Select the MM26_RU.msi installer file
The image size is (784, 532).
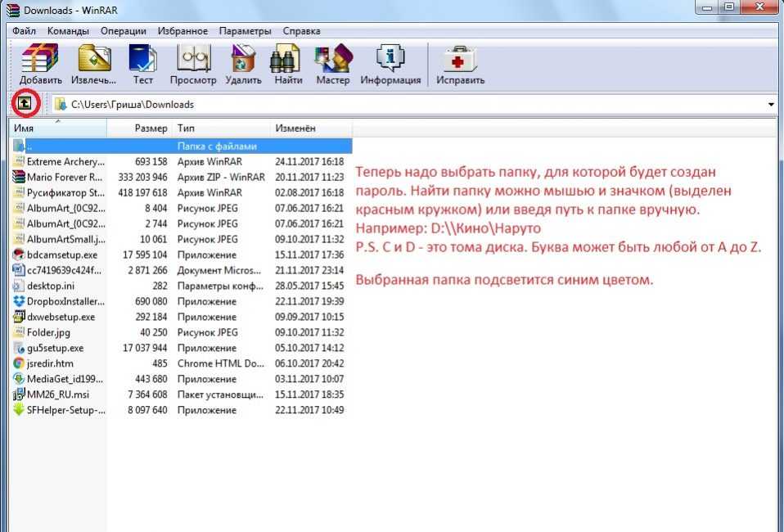click(58, 395)
